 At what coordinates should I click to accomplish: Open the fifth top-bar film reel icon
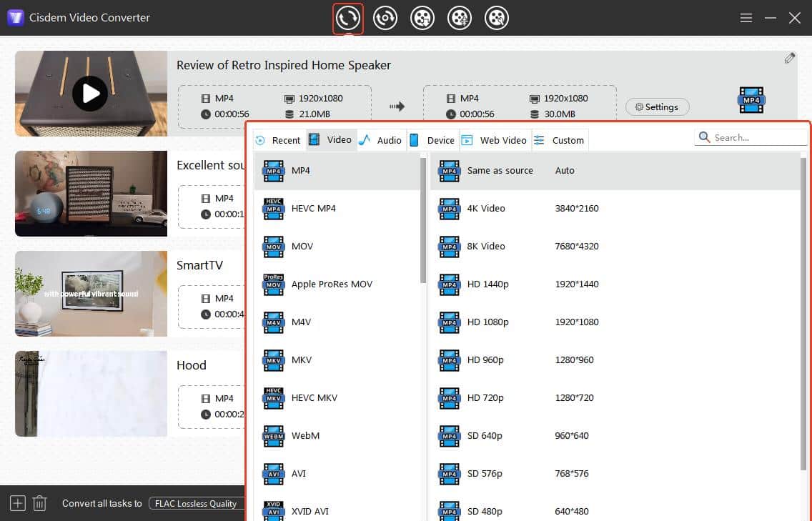click(x=497, y=18)
